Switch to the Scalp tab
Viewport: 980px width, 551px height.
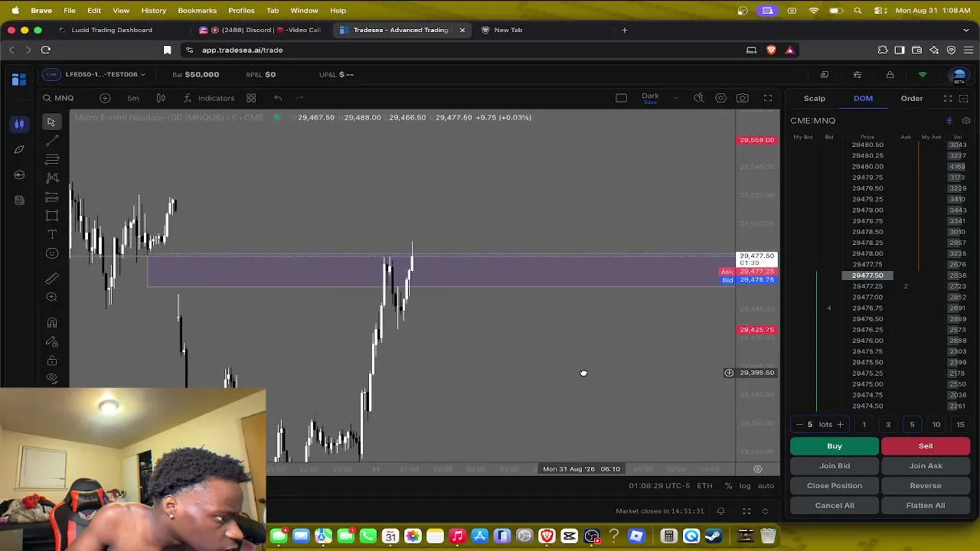point(815,98)
